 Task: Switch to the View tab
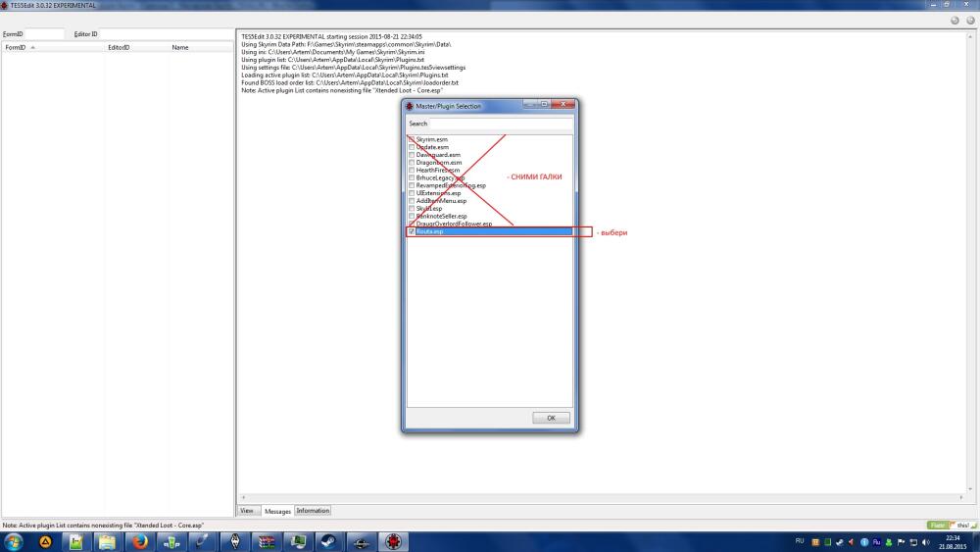[x=247, y=511]
